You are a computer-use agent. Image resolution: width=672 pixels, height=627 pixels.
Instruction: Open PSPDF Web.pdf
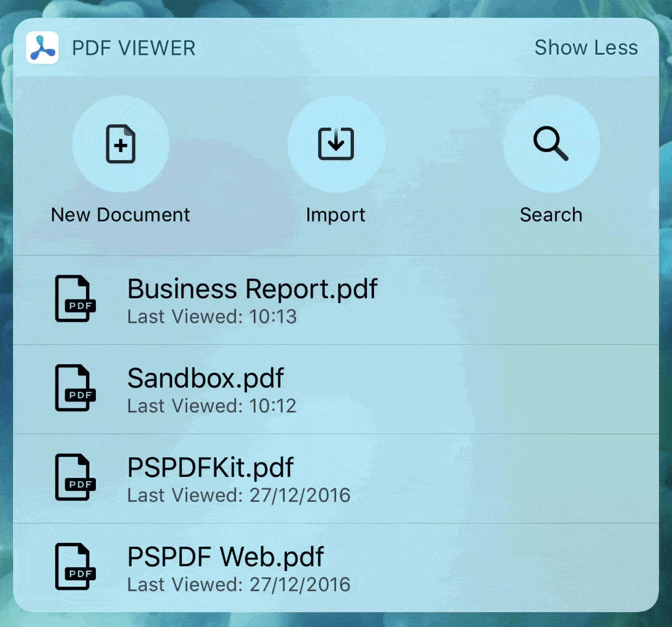coord(224,557)
